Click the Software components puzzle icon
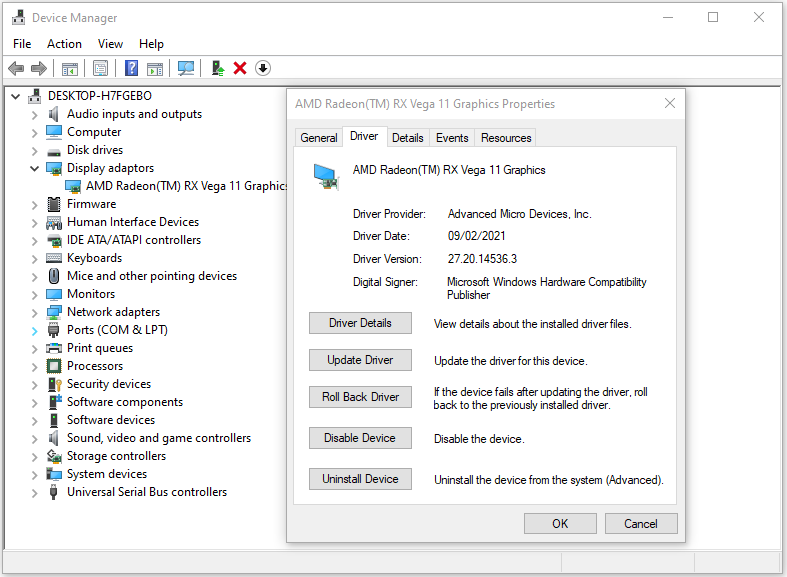Image resolution: width=787 pixels, height=577 pixels. 54,402
